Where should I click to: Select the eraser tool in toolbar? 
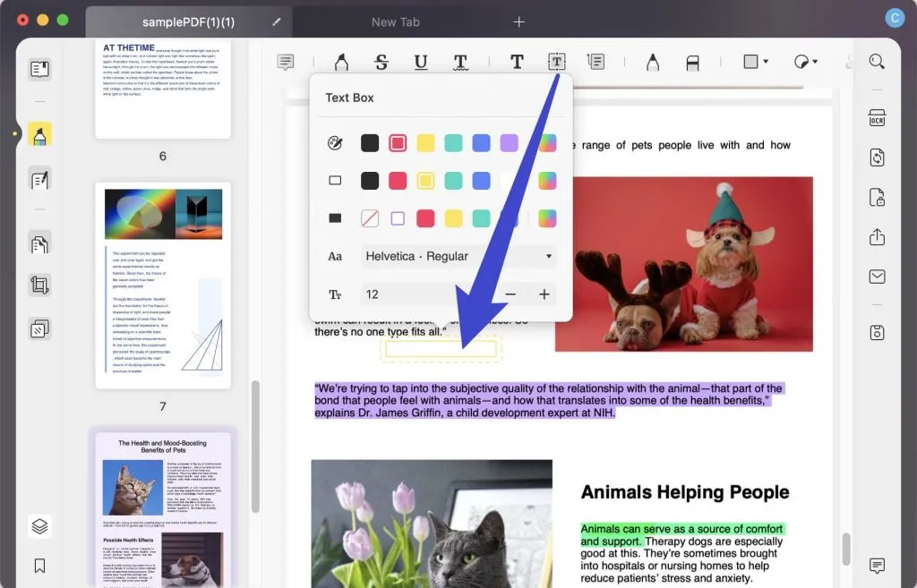[x=692, y=62]
